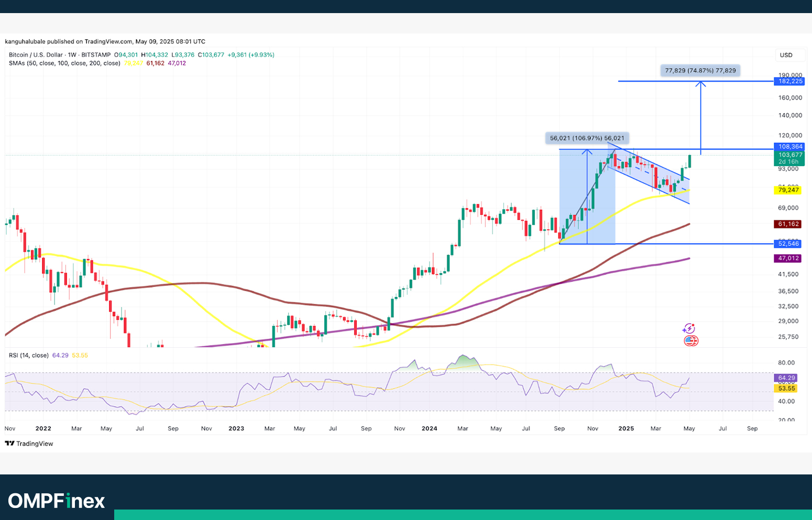Click the 77,829 (74.87%) measurement label
Viewport: 812px width, 520px height.
click(700, 71)
